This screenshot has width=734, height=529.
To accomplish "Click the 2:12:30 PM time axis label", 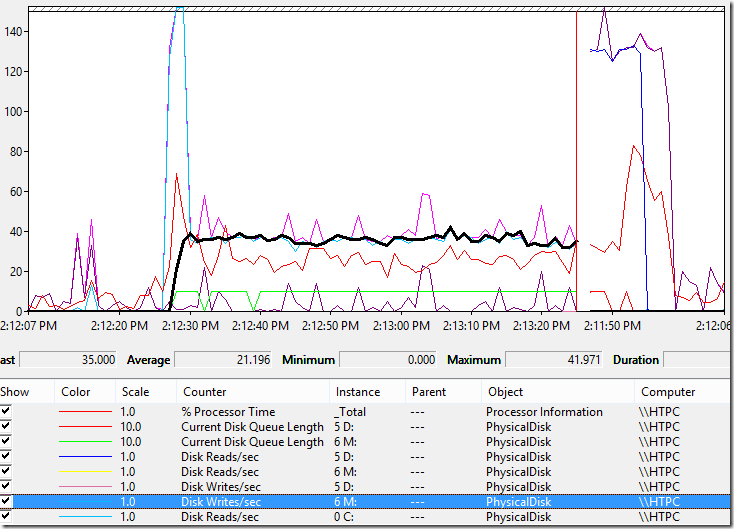I will point(190,325).
